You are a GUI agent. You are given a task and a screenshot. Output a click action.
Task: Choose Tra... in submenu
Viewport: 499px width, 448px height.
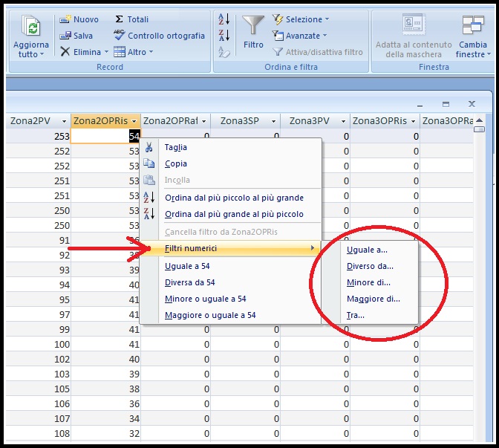[370, 315]
